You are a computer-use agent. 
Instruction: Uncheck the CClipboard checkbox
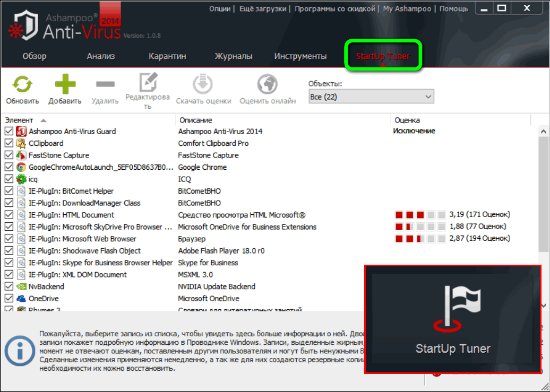point(9,143)
